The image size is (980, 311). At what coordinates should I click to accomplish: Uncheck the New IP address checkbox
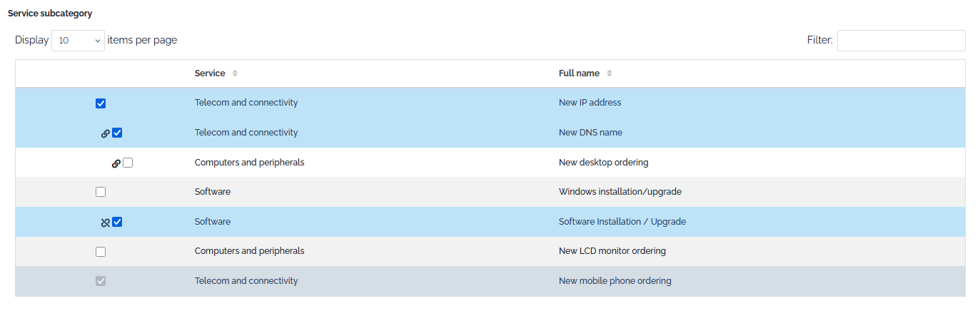(101, 103)
